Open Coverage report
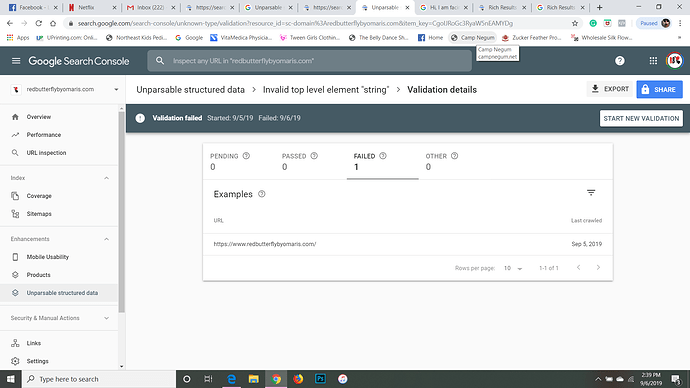Image resolution: width=690 pixels, height=388 pixels. (x=59, y=196)
